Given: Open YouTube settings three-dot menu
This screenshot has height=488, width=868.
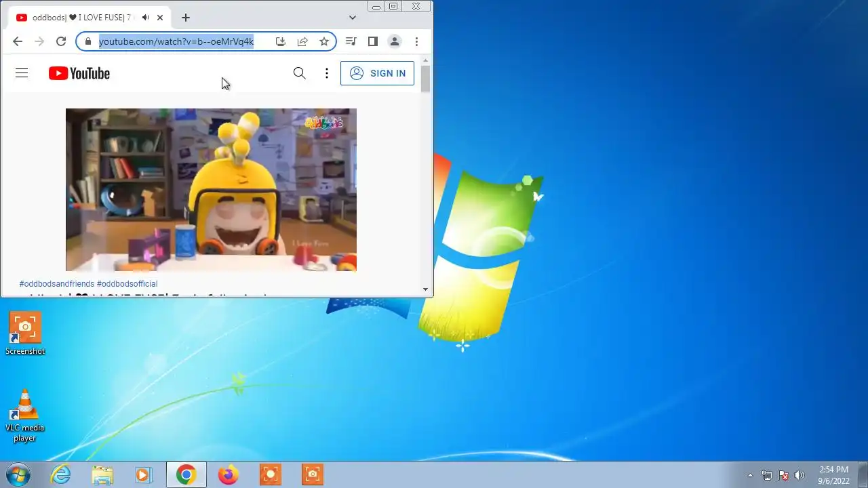Looking at the screenshot, I should [x=327, y=73].
